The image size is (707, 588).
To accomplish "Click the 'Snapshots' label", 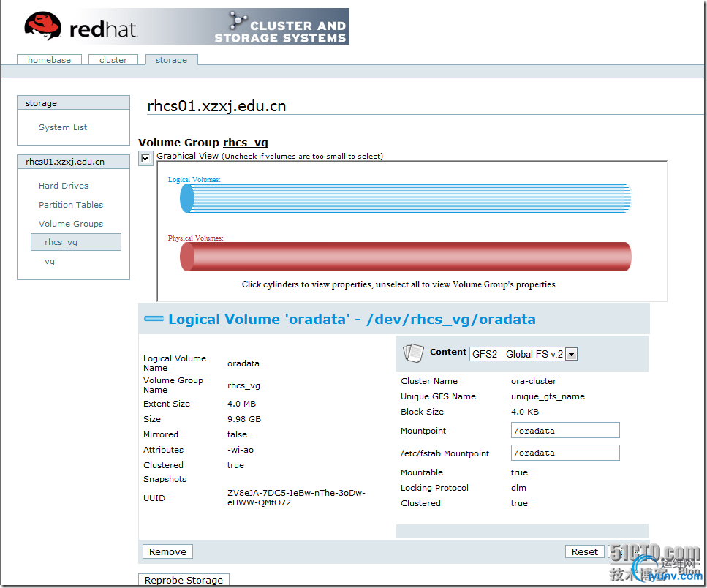I will click(165, 479).
